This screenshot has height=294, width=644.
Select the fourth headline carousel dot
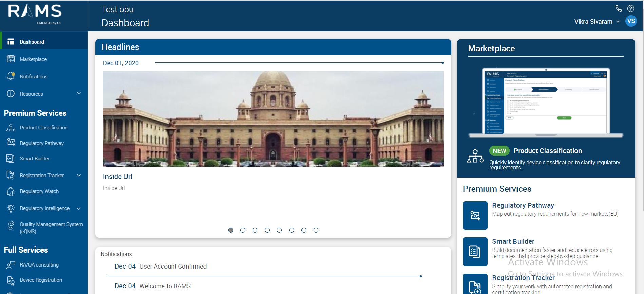pos(267,230)
